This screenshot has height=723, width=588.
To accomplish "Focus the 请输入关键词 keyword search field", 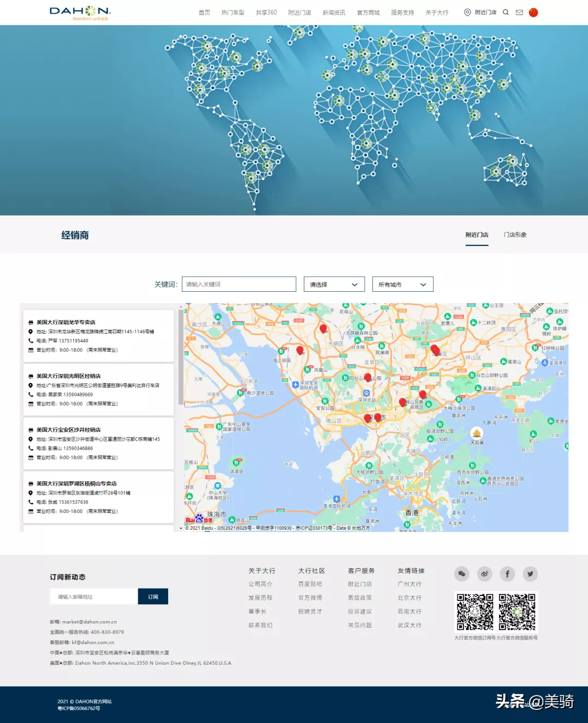I will [x=239, y=284].
